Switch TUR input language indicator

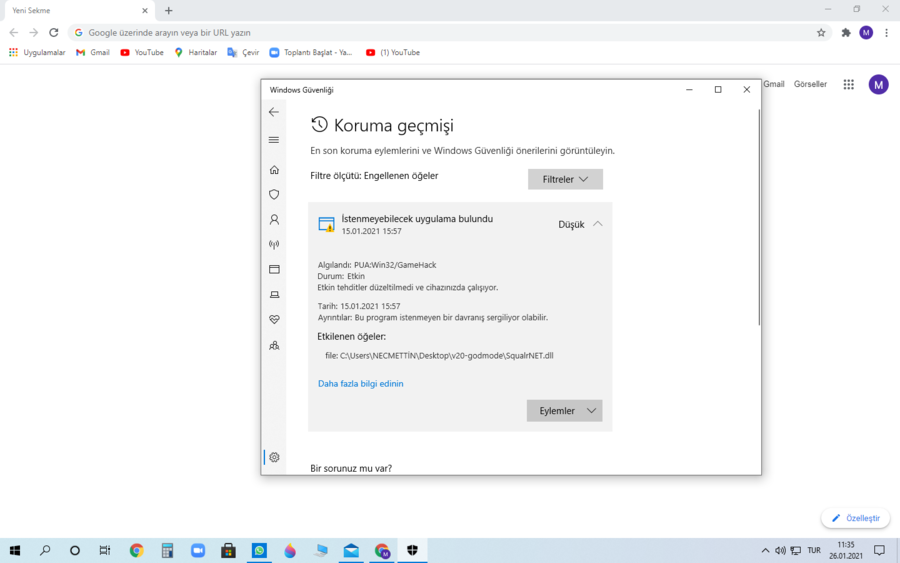point(814,550)
